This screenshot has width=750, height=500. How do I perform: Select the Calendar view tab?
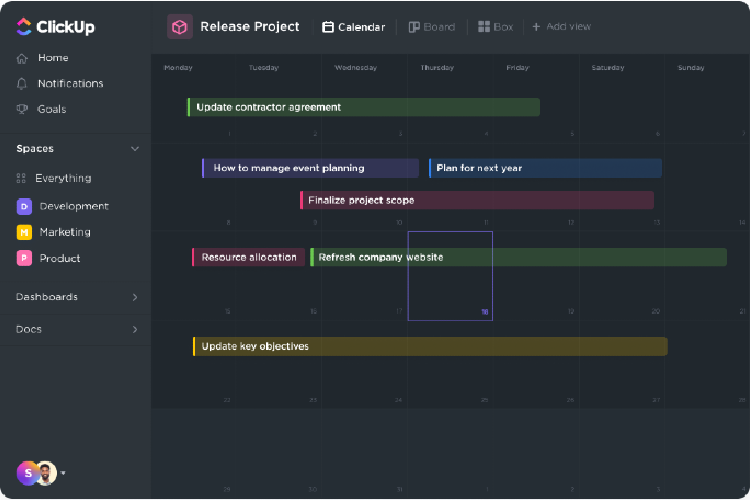pyautogui.click(x=353, y=27)
